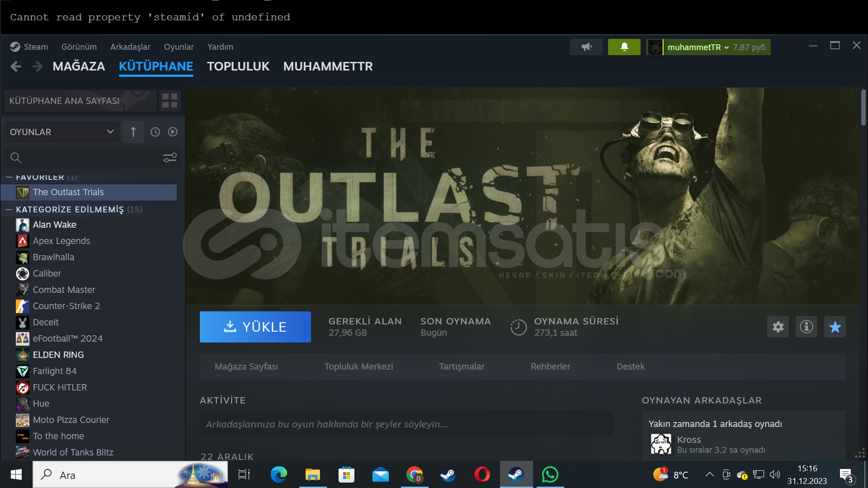Image resolution: width=868 pixels, height=488 pixels.
Task: Select the KÜTÜPHANE tab
Action: [x=156, y=66]
